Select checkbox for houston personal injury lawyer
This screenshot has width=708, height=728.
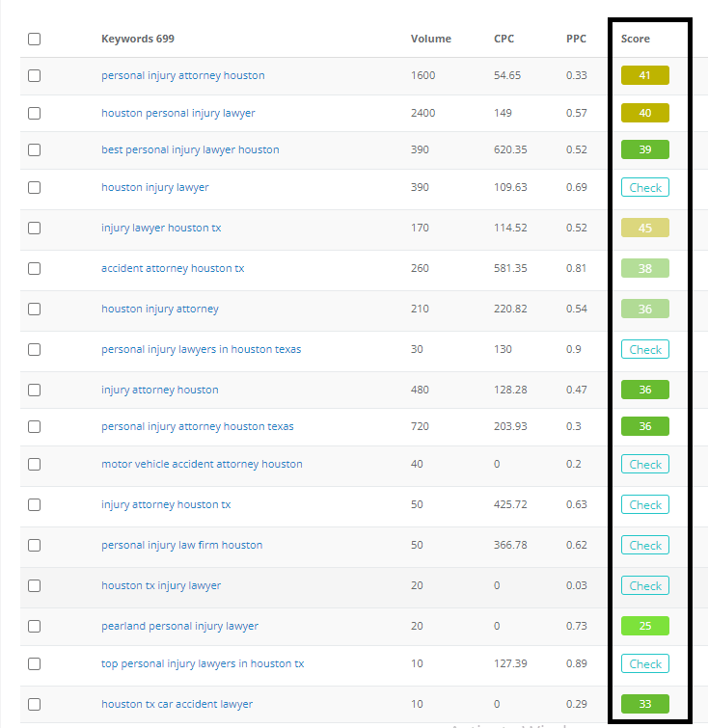tap(34, 113)
